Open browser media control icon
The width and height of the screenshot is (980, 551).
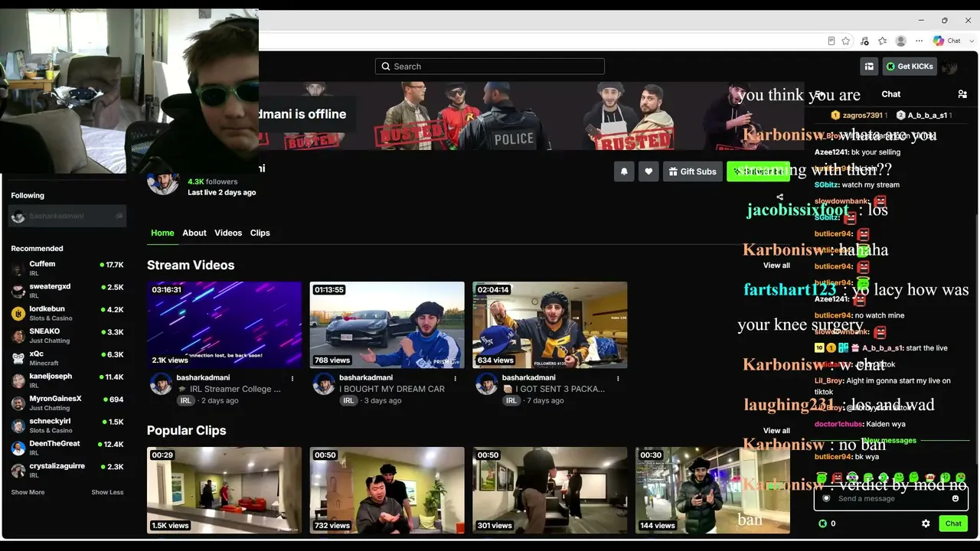[864, 41]
